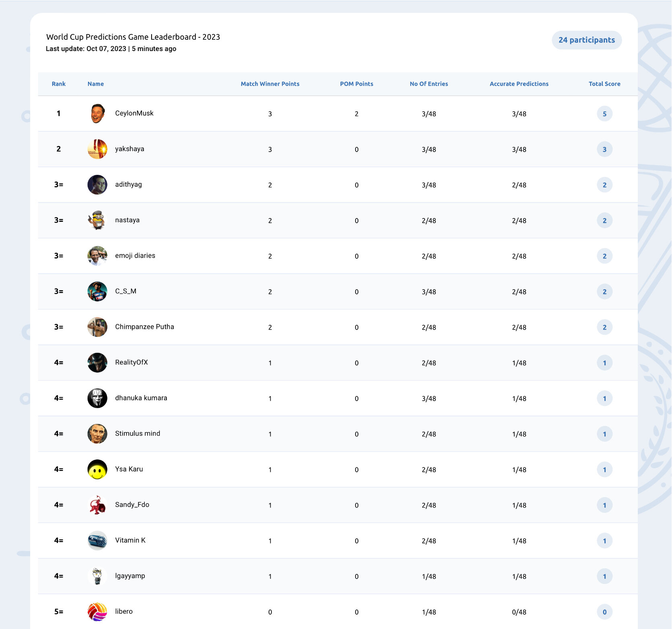The width and height of the screenshot is (672, 629).
Task: Select dhanuka kumara's black-and-white face avatar
Action: click(97, 398)
